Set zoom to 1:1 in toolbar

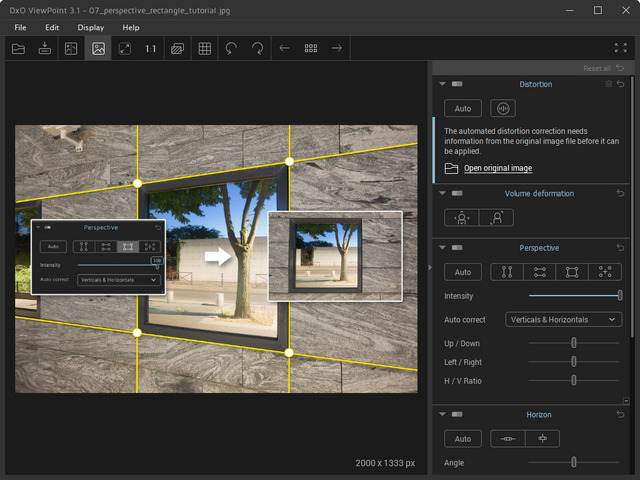tap(151, 48)
